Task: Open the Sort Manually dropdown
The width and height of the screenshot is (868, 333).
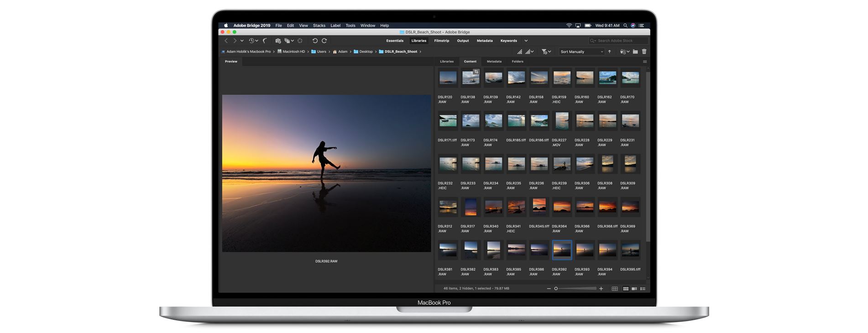Action: coord(582,52)
